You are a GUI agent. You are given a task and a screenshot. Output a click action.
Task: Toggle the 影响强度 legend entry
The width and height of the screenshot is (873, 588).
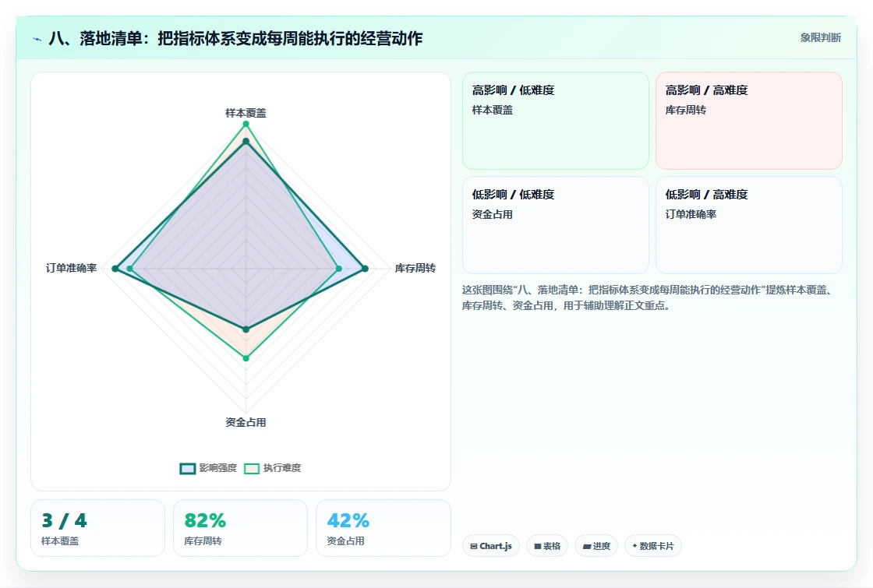pos(208,468)
